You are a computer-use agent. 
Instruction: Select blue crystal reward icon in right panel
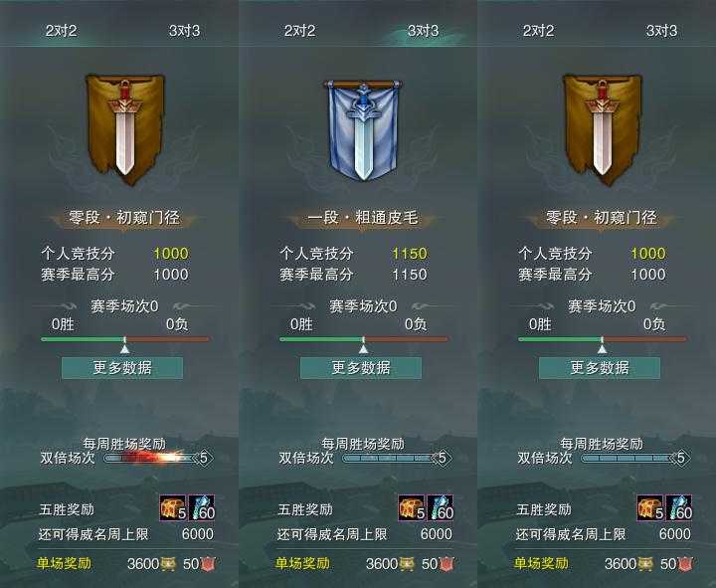(679, 507)
